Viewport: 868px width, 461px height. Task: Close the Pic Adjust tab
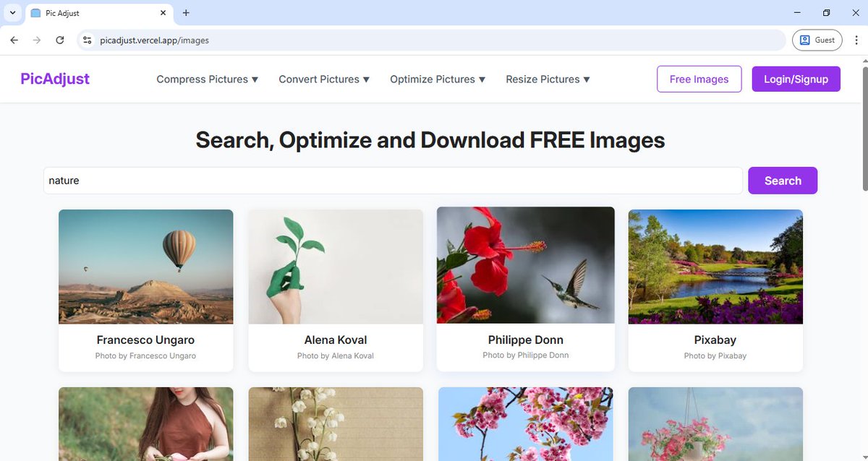(x=163, y=13)
